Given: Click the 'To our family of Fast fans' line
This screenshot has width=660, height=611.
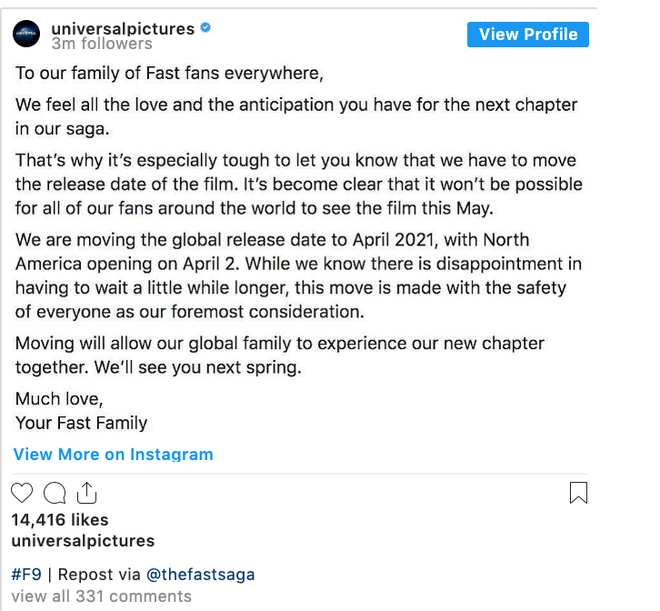Looking at the screenshot, I should [x=169, y=73].
